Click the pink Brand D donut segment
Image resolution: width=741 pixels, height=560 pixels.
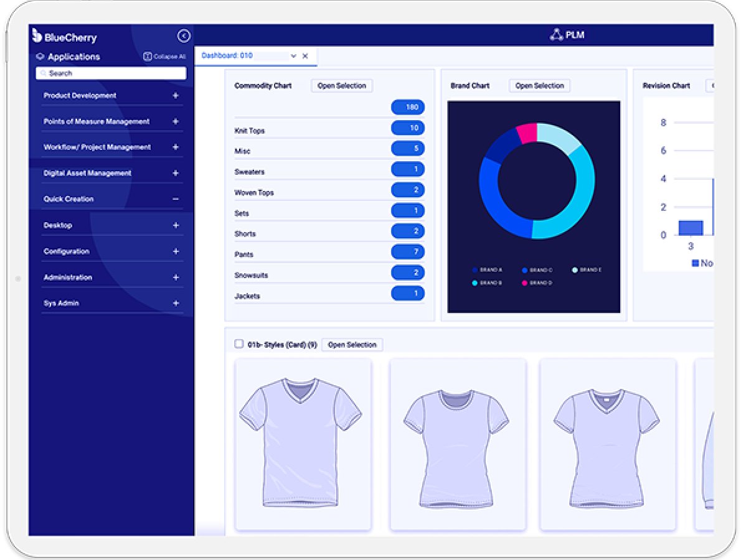[x=527, y=133]
